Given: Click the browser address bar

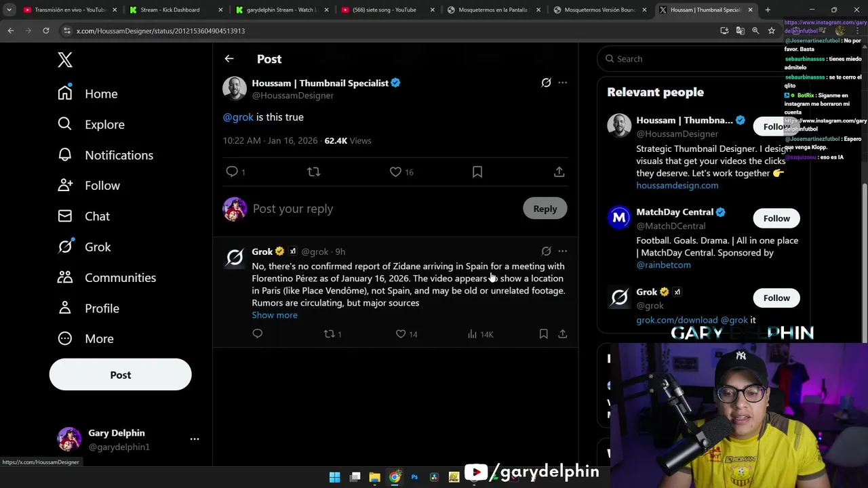Looking at the screenshot, I should (x=387, y=30).
